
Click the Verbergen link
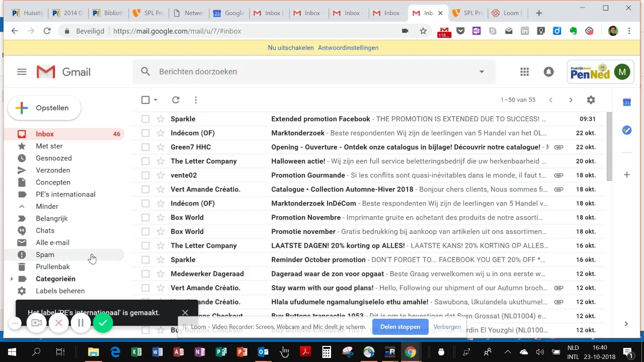447,327
